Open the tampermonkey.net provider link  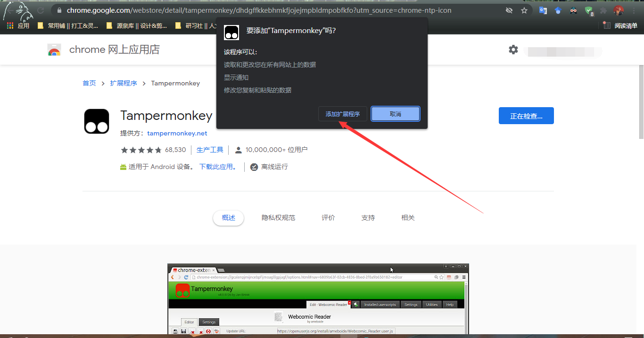(x=177, y=133)
